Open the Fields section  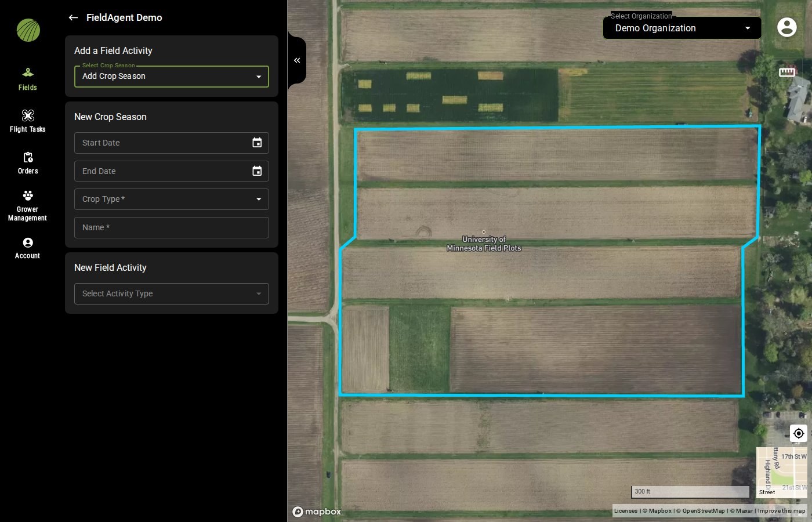27,79
